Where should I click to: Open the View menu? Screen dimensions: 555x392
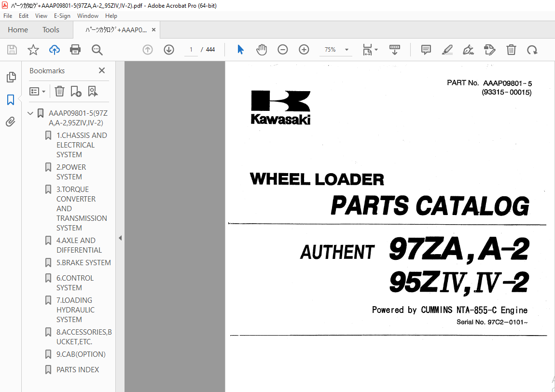(x=41, y=16)
